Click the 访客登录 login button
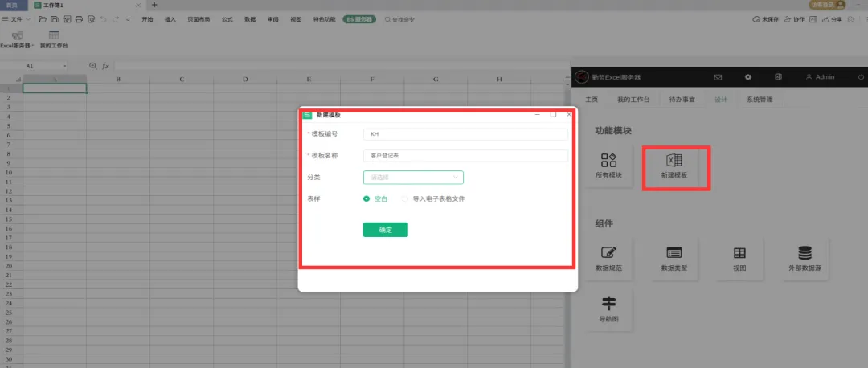Screen dimensions: 868x368 (828, 5)
